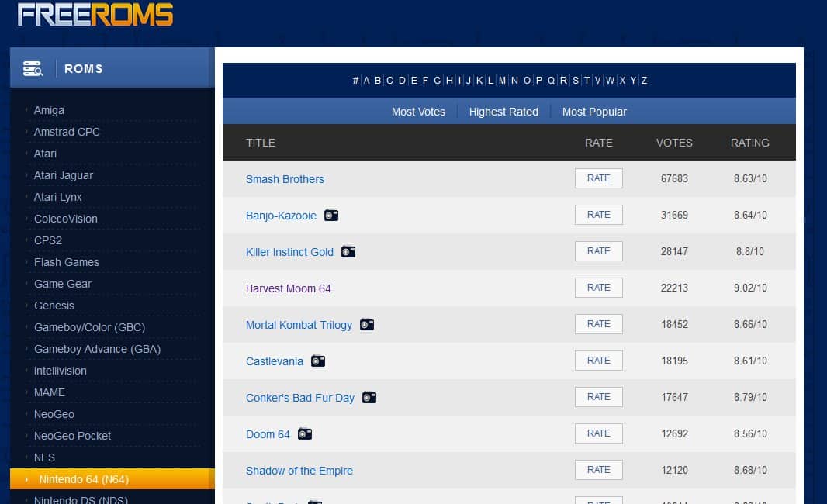Filter titles by letter G

coord(438,80)
